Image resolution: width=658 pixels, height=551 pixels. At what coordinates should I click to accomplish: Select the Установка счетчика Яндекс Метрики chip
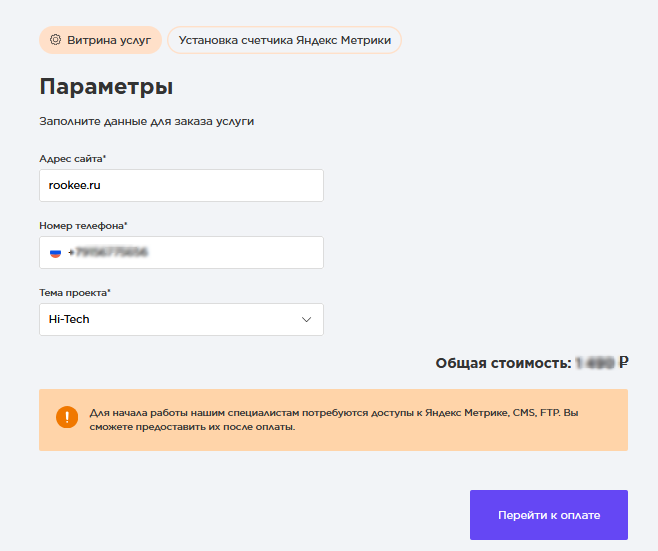pos(285,40)
